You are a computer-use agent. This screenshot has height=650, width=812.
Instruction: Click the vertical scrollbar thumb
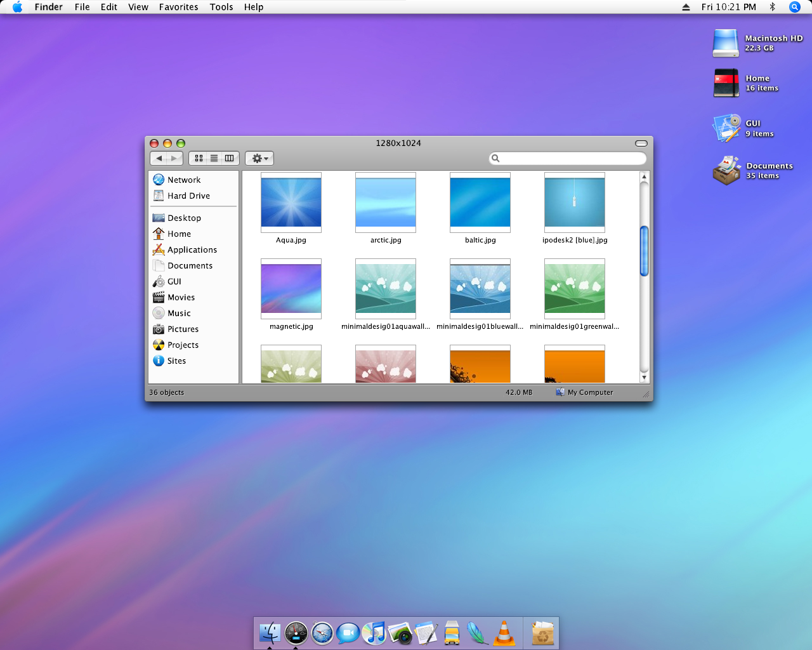click(644, 251)
